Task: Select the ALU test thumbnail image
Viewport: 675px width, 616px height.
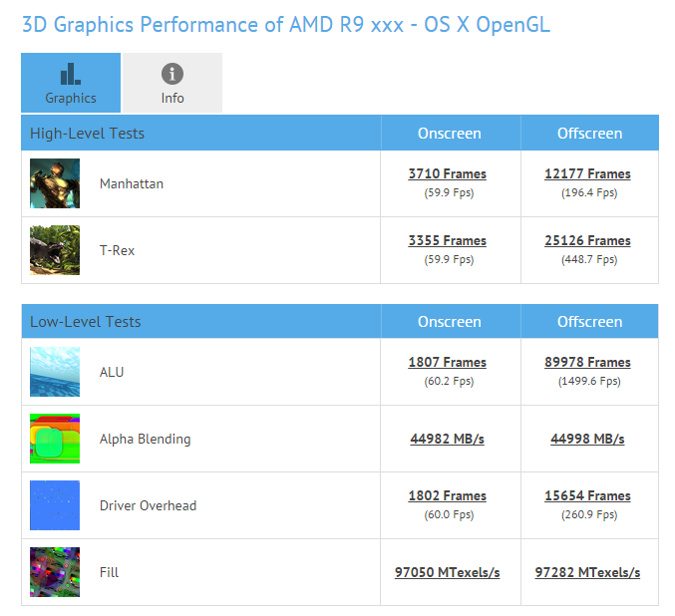Action: 55,372
